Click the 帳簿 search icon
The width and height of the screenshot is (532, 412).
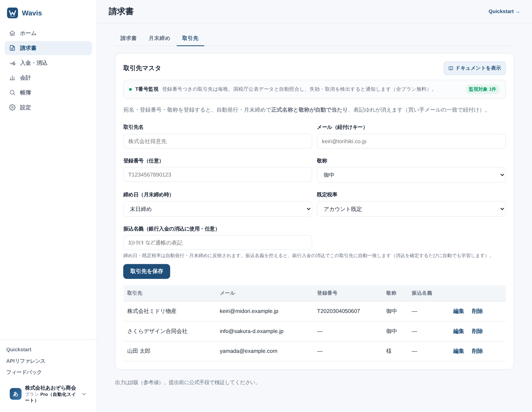tap(12, 93)
